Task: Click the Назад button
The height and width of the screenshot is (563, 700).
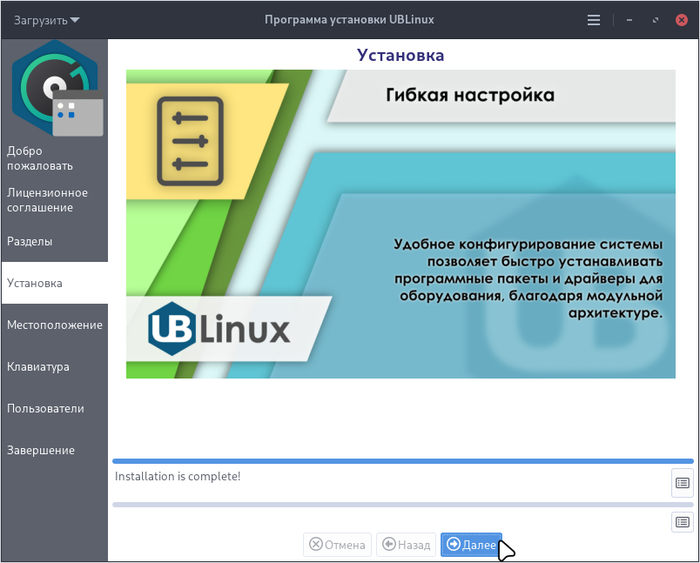Action: [x=406, y=545]
